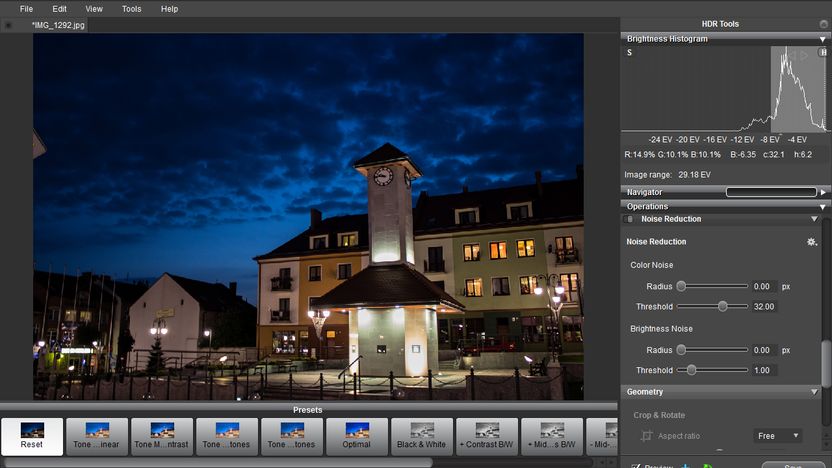This screenshot has height=468, width=832.
Task: Collapse the Brightness Histogram panel
Action: pos(822,39)
